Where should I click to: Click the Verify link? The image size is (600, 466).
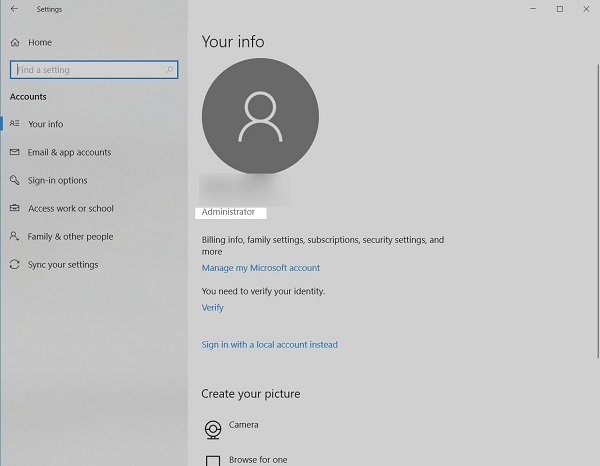click(212, 308)
